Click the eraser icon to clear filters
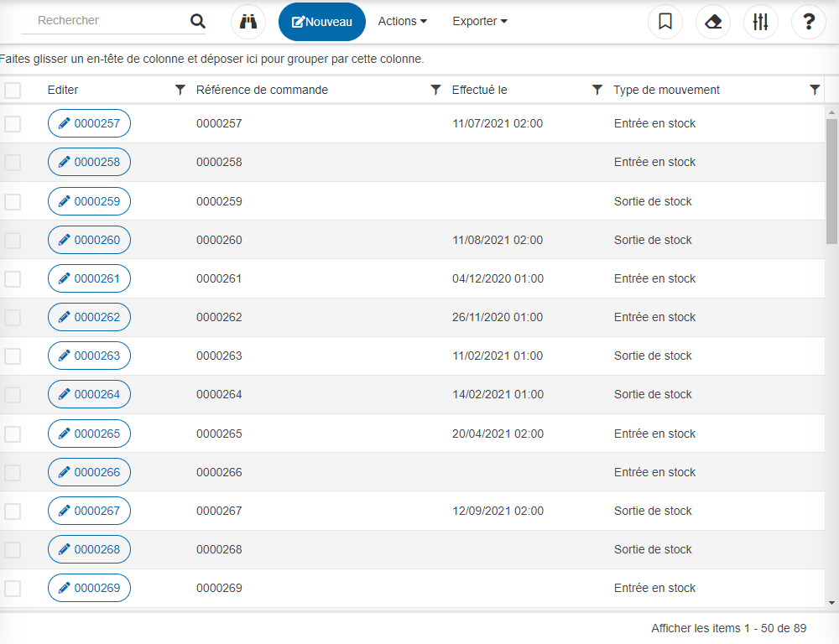This screenshot has width=839, height=644. (x=713, y=22)
